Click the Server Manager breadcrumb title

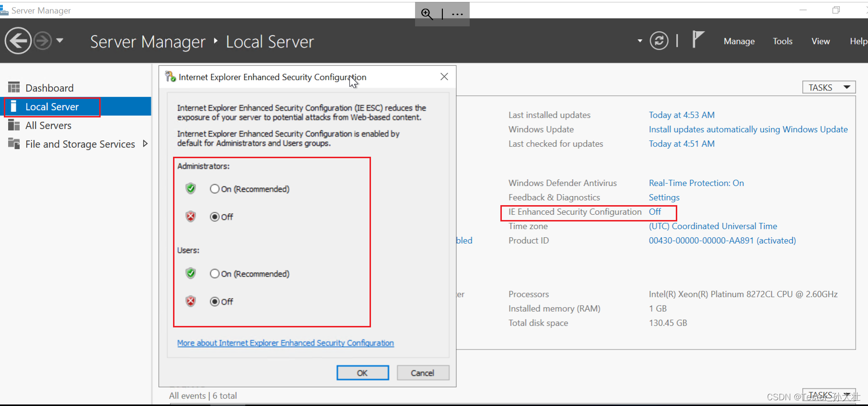[x=148, y=42]
